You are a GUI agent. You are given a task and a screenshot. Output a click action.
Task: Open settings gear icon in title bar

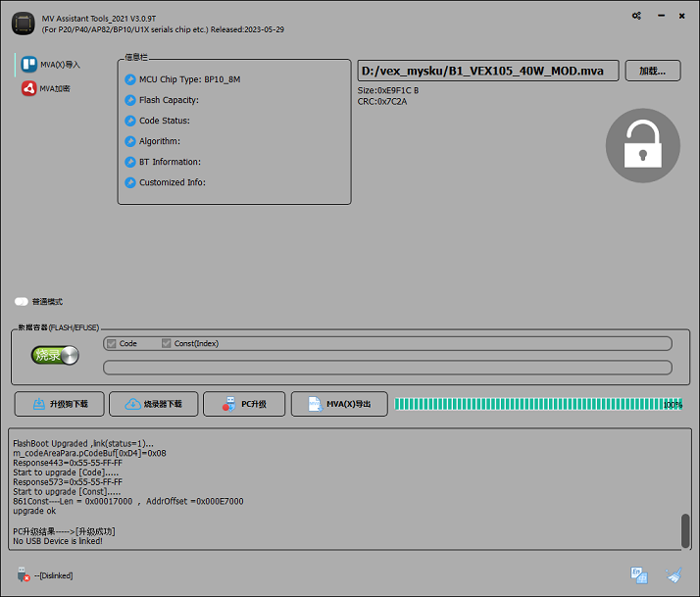pos(637,16)
